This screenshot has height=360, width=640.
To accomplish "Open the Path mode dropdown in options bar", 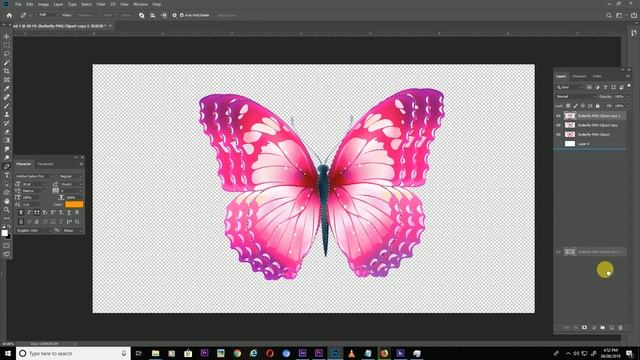I will point(49,15).
